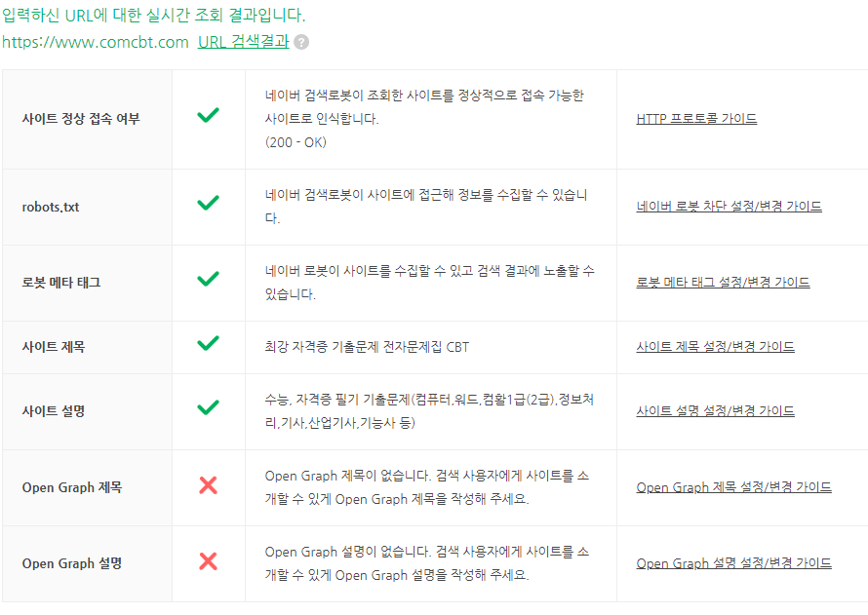Click the red X for Open Graph 제목

point(208,485)
